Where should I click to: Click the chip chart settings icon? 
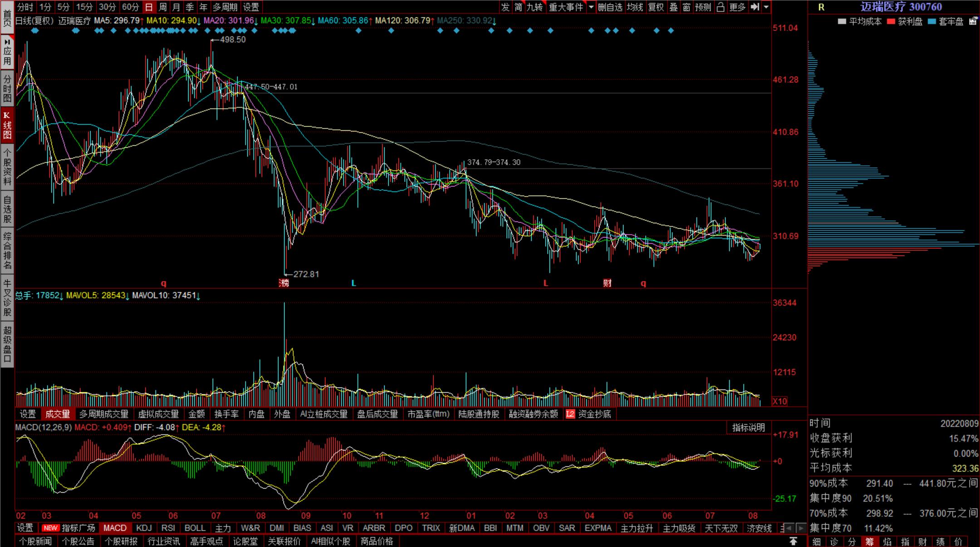click(x=973, y=21)
